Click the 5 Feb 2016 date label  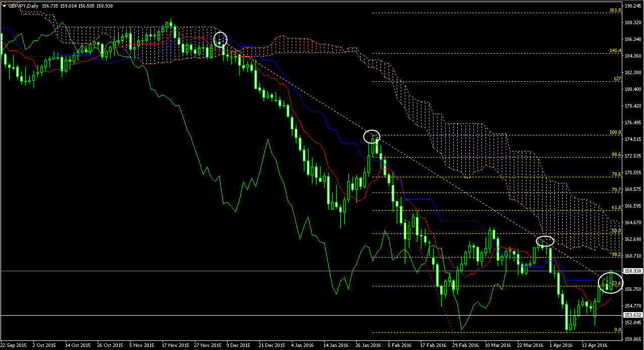click(x=400, y=345)
